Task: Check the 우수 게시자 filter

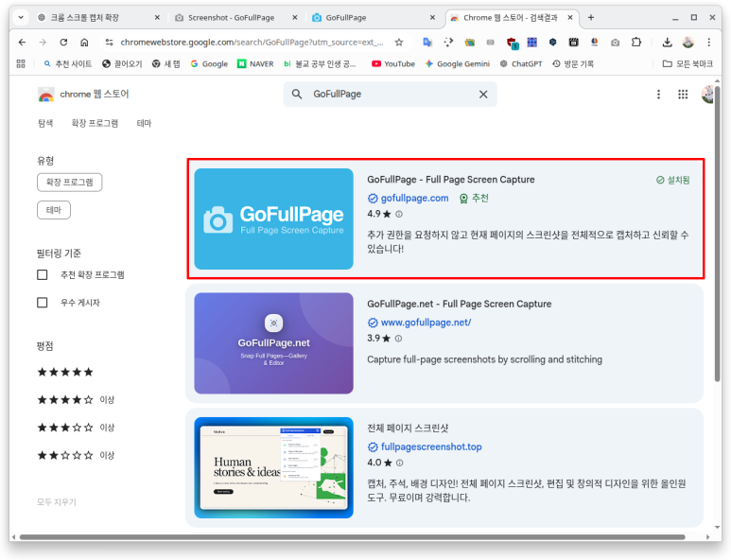Action: point(43,303)
